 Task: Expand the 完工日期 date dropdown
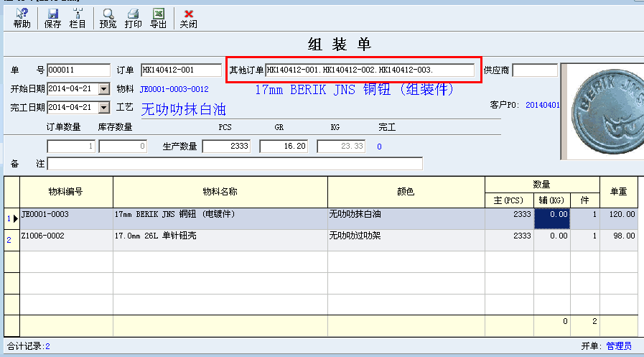pos(104,108)
